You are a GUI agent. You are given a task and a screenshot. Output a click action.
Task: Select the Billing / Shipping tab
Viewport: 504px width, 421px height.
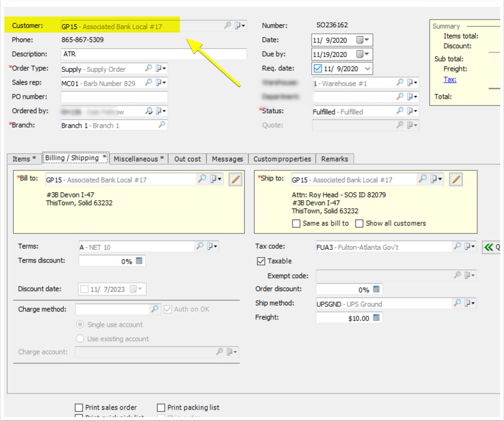coord(76,158)
